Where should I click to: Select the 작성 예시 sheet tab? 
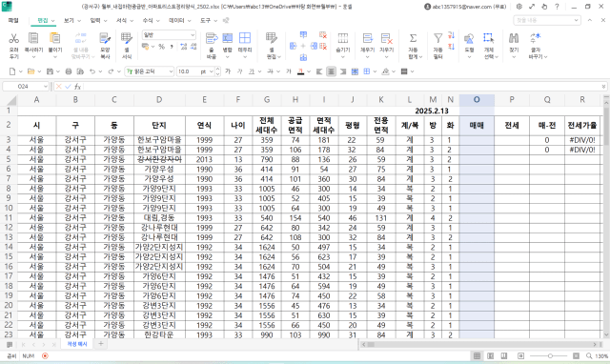click(x=77, y=344)
